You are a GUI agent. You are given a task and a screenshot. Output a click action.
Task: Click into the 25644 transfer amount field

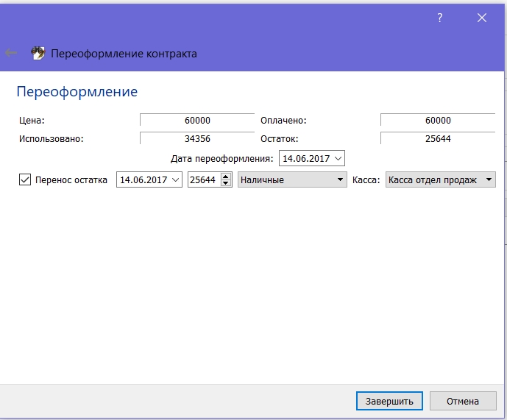point(205,179)
